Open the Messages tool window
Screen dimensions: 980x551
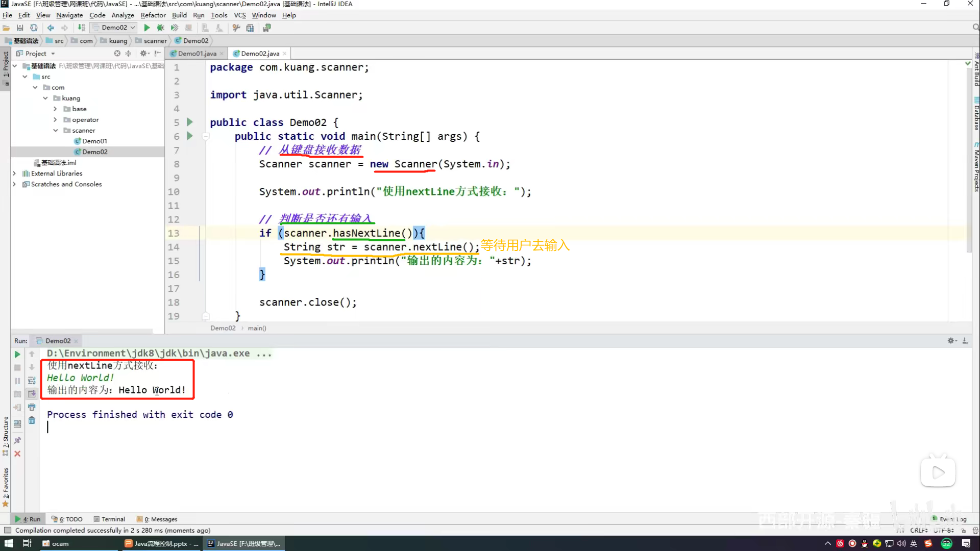(157, 519)
